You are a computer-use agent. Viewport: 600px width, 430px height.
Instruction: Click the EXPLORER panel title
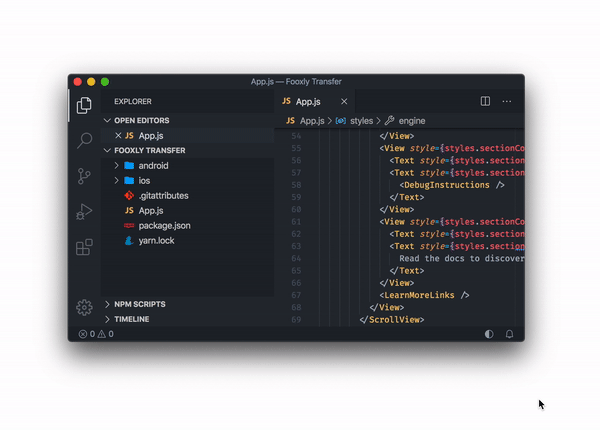click(x=133, y=101)
